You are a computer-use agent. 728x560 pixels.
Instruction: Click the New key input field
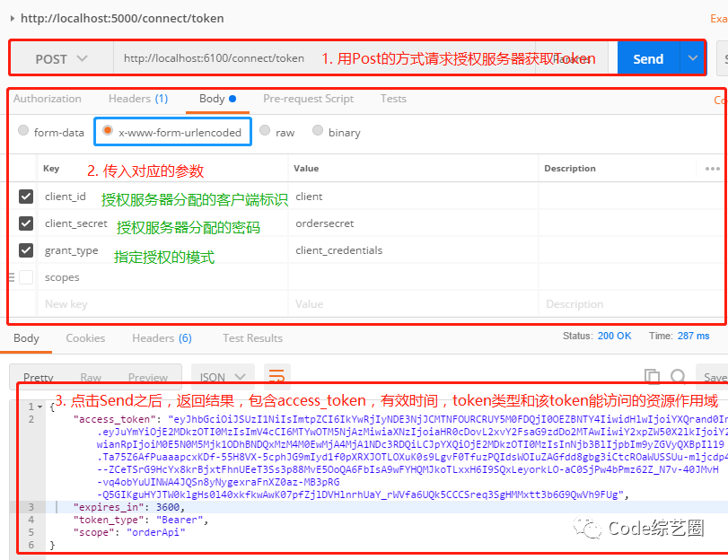click(x=162, y=304)
